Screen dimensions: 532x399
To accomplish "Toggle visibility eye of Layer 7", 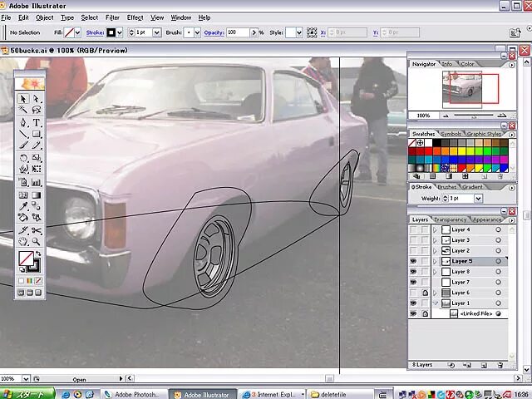I will 413,283.
